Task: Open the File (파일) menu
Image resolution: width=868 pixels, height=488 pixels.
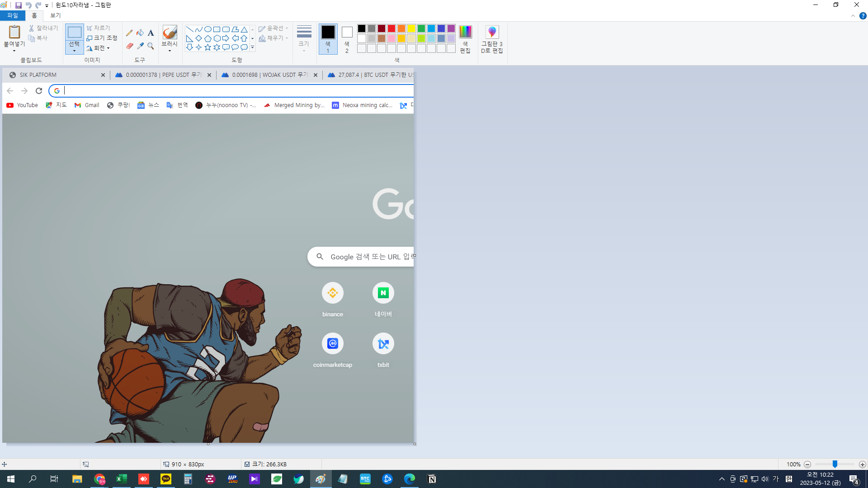Action: click(13, 15)
